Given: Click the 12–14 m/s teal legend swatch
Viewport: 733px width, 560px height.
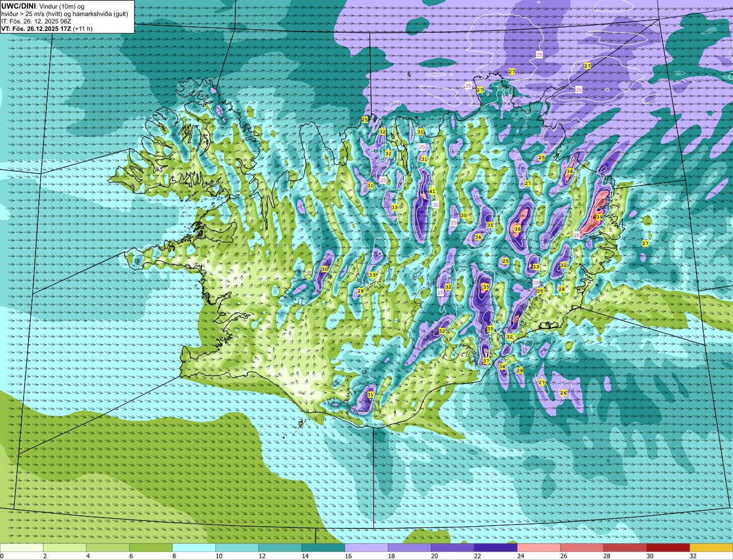Looking at the screenshot, I should pyautogui.click(x=280, y=548).
